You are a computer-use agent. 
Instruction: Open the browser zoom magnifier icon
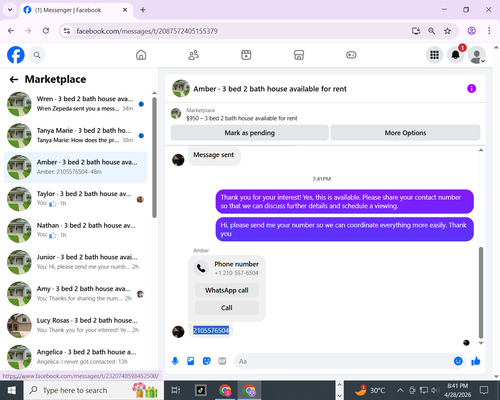tap(431, 31)
